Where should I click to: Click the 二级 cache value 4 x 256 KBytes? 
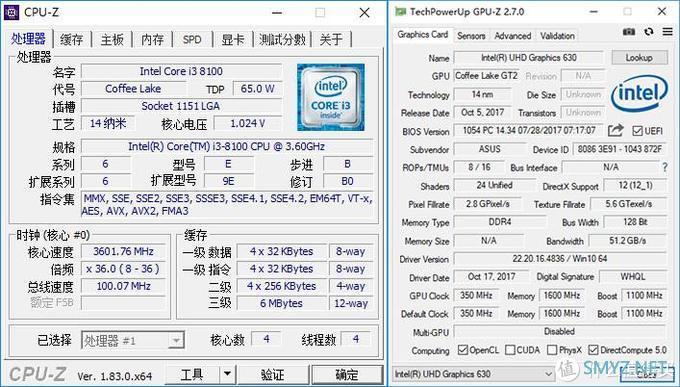[281, 286]
